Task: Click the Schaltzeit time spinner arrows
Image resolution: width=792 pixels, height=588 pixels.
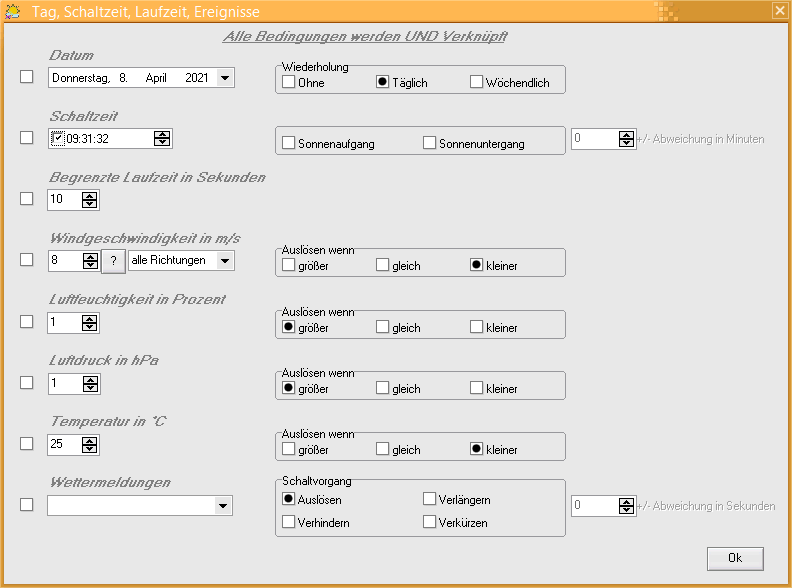Action: click(x=162, y=138)
